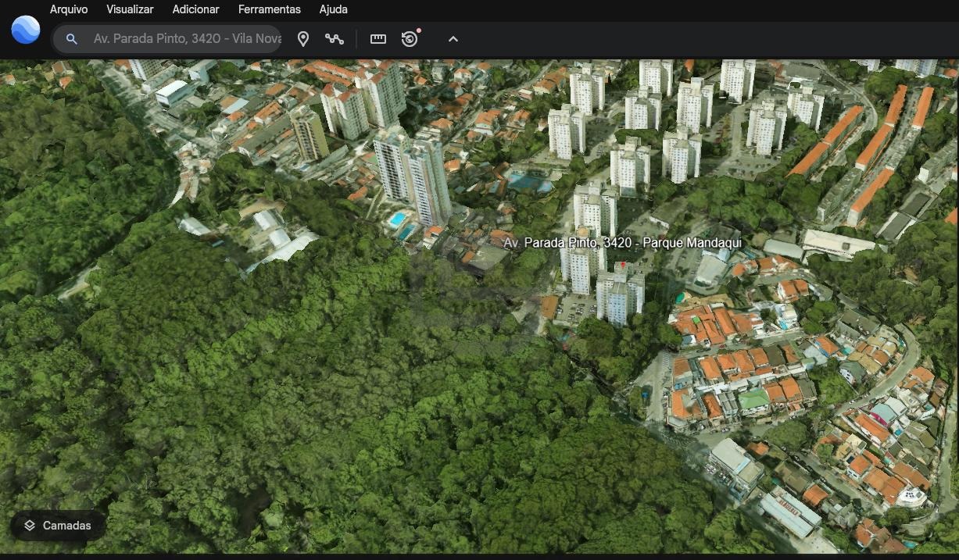Activate the ruler measurement tool
The width and height of the screenshot is (959, 560).
pos(378,39)
